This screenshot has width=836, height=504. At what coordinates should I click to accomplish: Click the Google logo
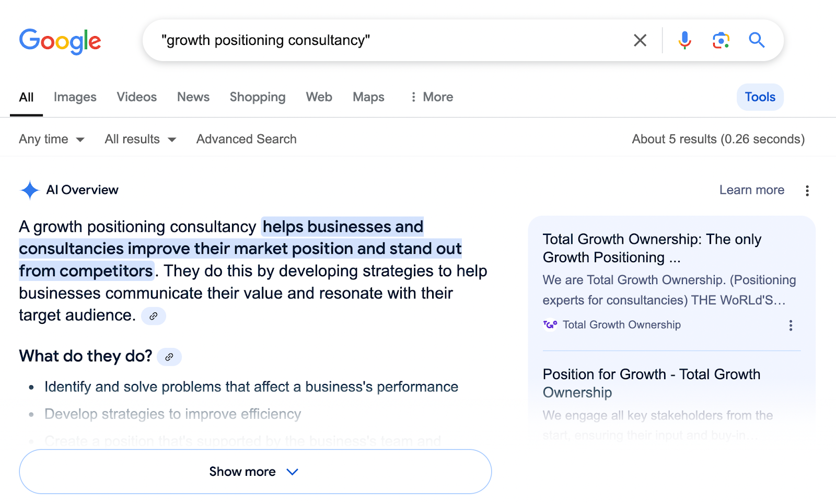click(x=60, y=41)
